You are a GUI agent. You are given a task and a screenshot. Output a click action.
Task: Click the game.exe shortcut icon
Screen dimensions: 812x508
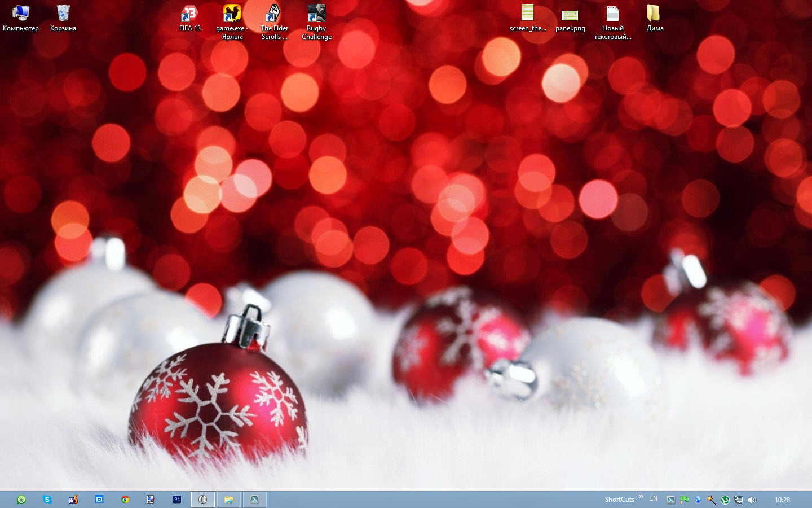(232, 14)
